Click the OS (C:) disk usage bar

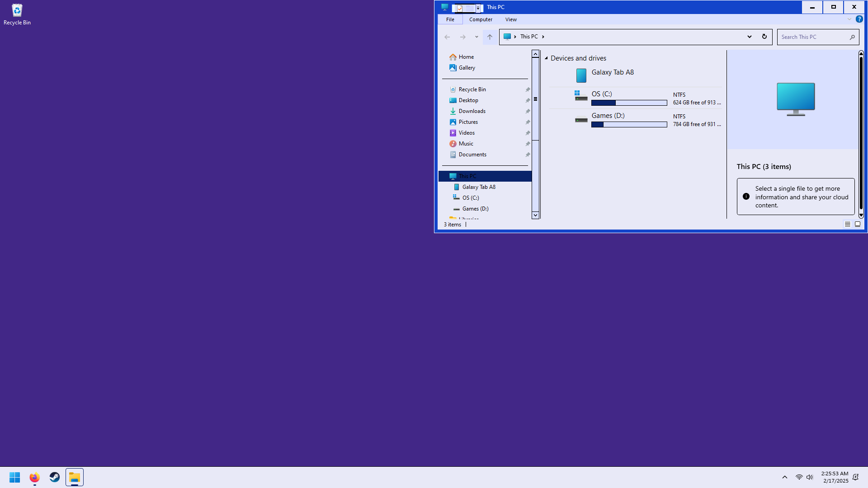pyautogui.click(x=629, y=103)
